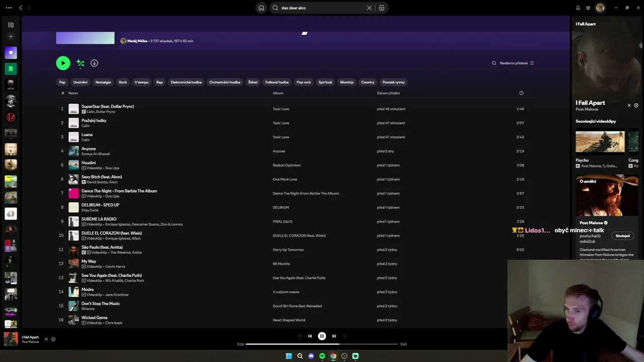Create new playlist with plus icon
The width and height of the screenshot is (644, 362).
11,37
